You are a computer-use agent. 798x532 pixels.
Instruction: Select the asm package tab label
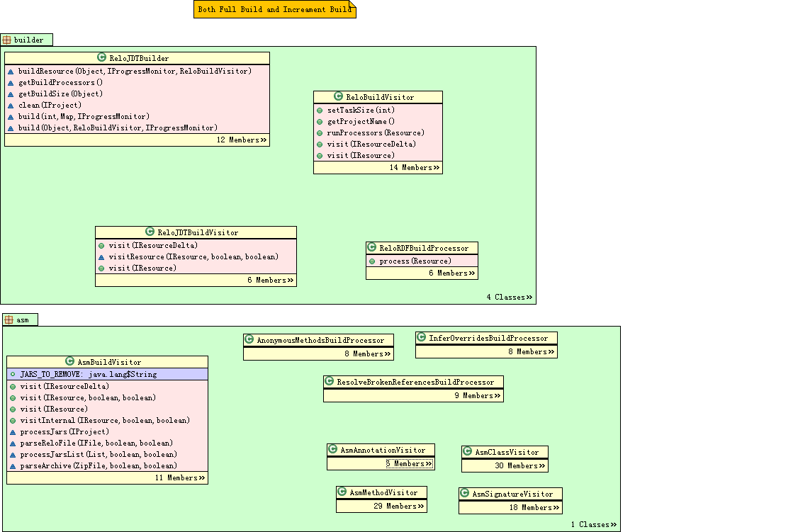(x=23, y=320)
